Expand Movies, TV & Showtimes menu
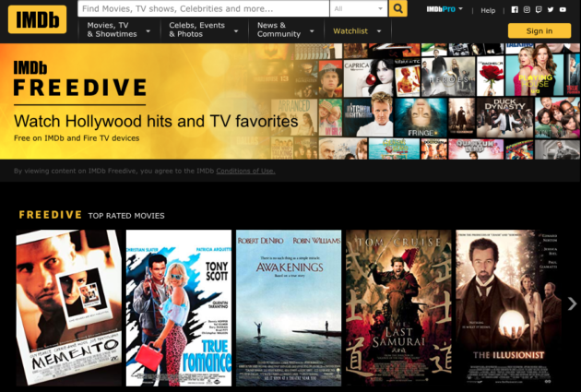581x392 pixels. click(119, 30)
